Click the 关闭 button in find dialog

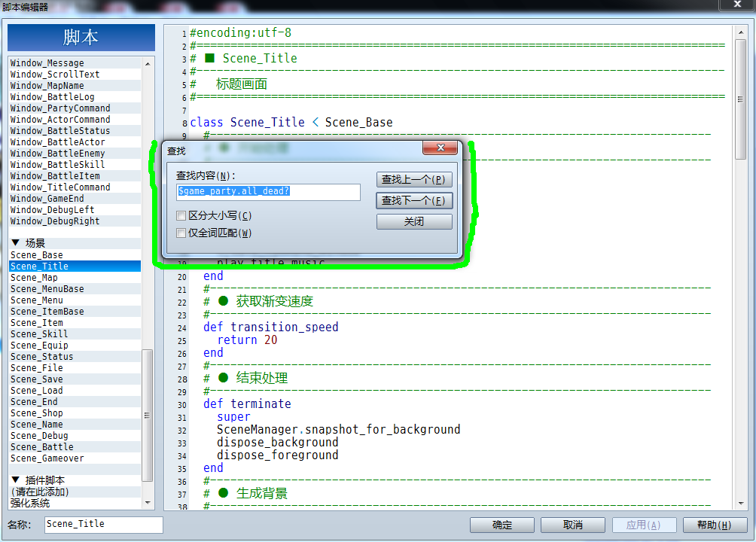point(413,221)
